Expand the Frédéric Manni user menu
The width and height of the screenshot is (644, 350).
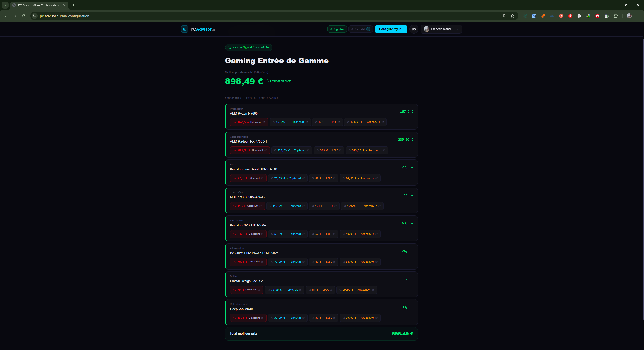441,29
